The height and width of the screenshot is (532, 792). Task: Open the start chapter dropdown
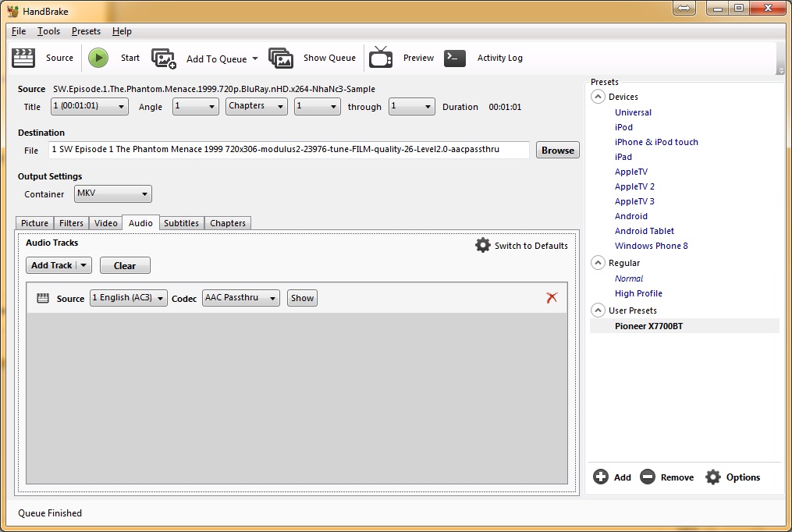318,107
